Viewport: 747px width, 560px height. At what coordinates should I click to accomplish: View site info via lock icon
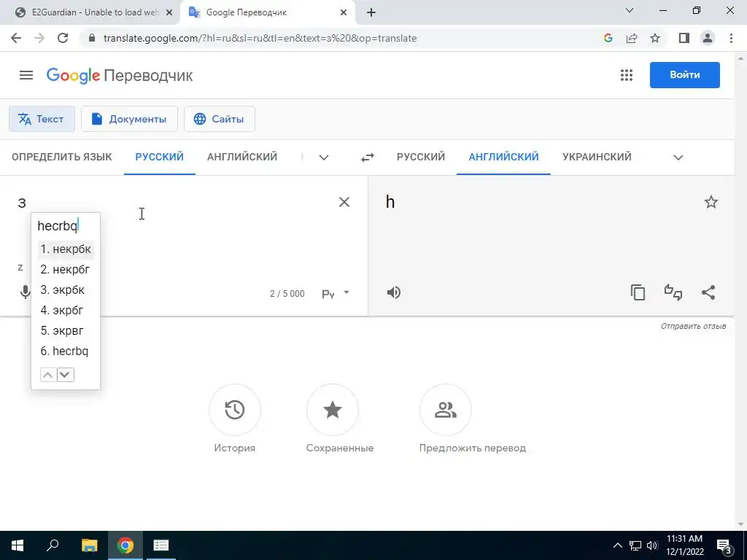tap(92, 38)
